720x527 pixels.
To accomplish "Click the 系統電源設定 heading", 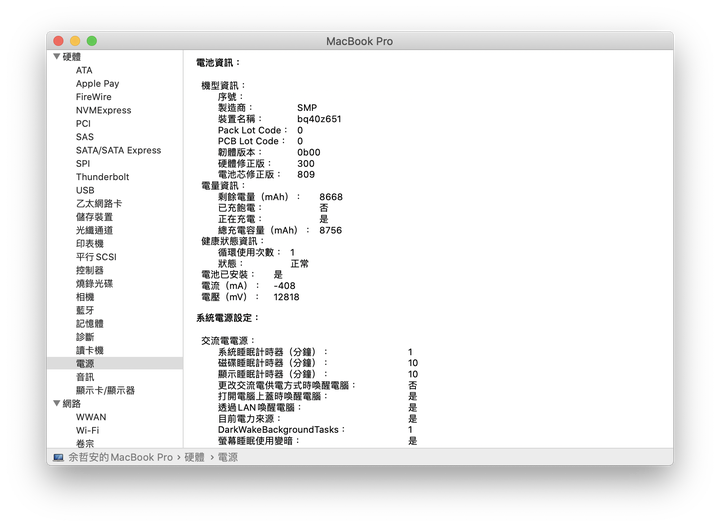I will pyautogui.click(x=228, y=318).
